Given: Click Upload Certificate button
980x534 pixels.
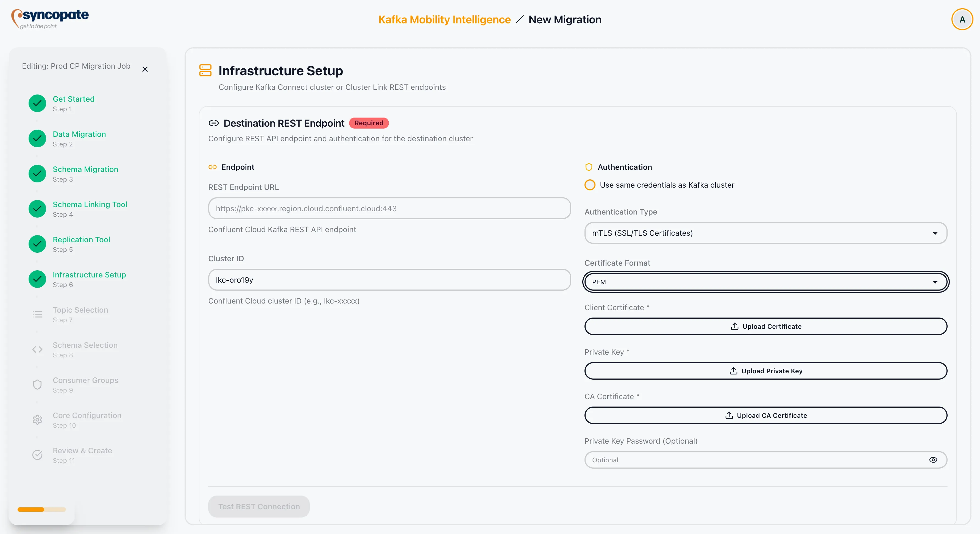Looking at the screenshot, I should [x=765, y=326].
